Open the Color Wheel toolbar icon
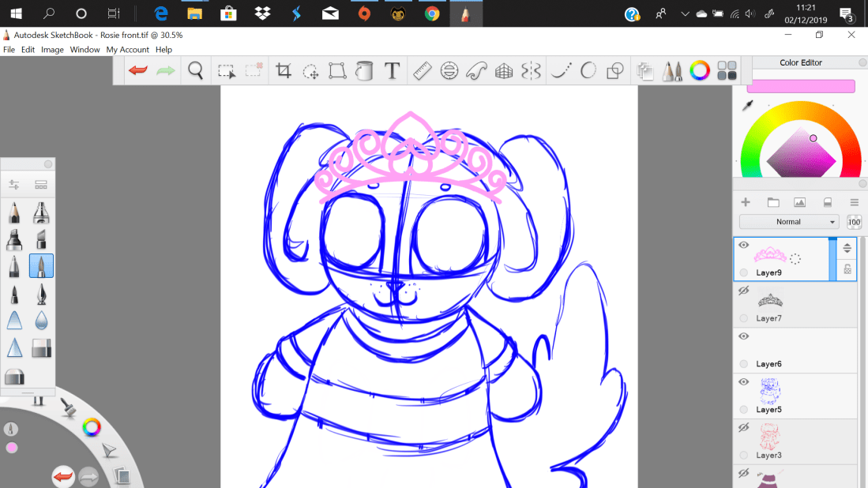 700,71
